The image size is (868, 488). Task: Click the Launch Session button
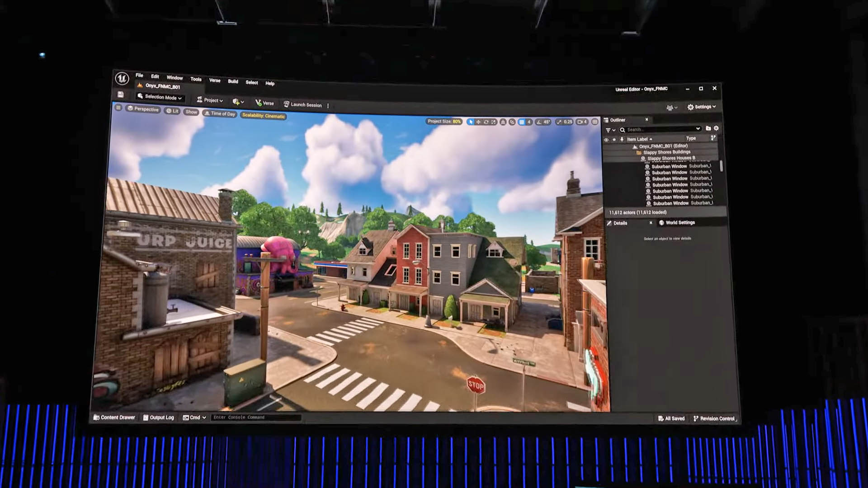click(302, 104)
